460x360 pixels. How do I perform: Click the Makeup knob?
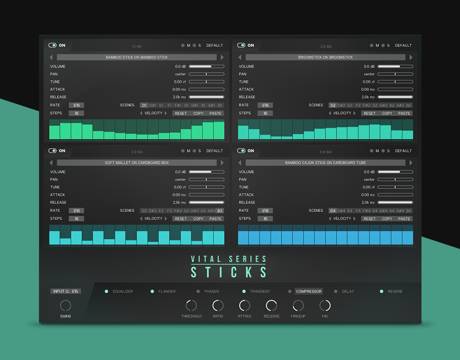coord(298,305)
